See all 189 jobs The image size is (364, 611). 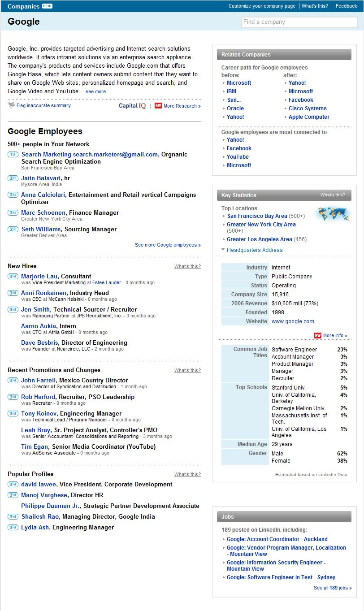[333, 588]
